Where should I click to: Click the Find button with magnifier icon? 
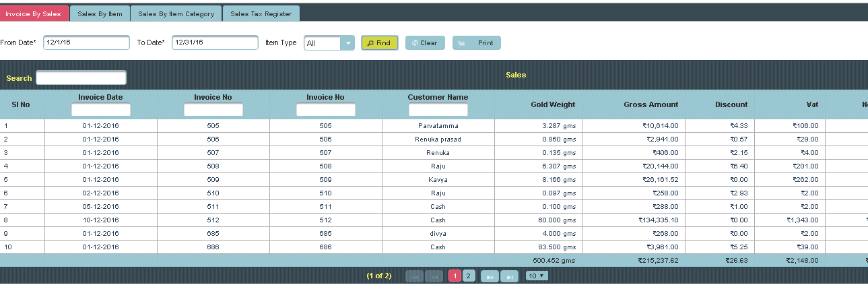(x=379, y=43)
